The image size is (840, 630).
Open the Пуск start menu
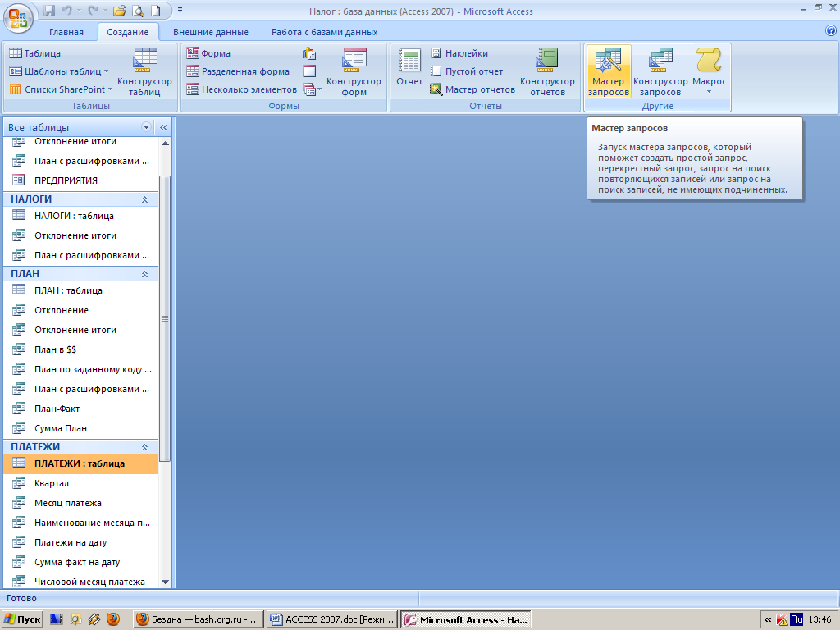(22, 619)
